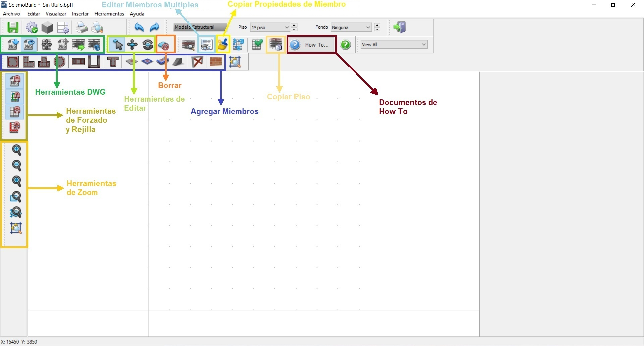Insert a T-shaped beam section member
644x346 pixels.
coord(113,62)
